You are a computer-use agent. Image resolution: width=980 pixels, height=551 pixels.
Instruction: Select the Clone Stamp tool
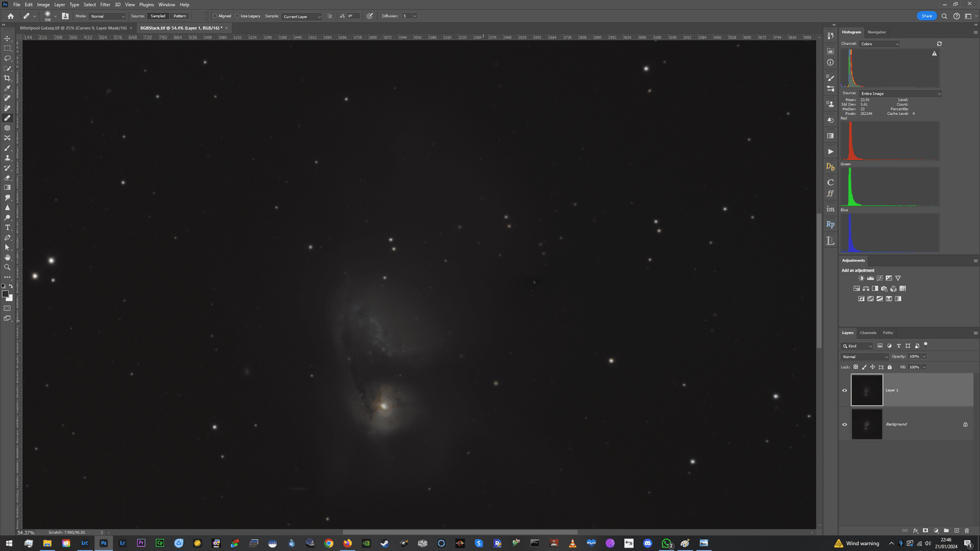pos(8,158)
